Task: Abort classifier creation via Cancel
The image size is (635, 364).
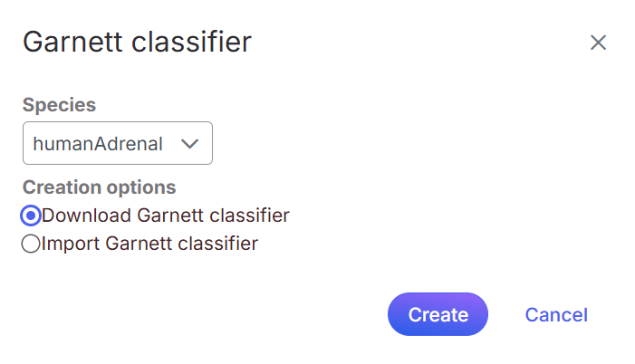Action: (x=556, y=315)
